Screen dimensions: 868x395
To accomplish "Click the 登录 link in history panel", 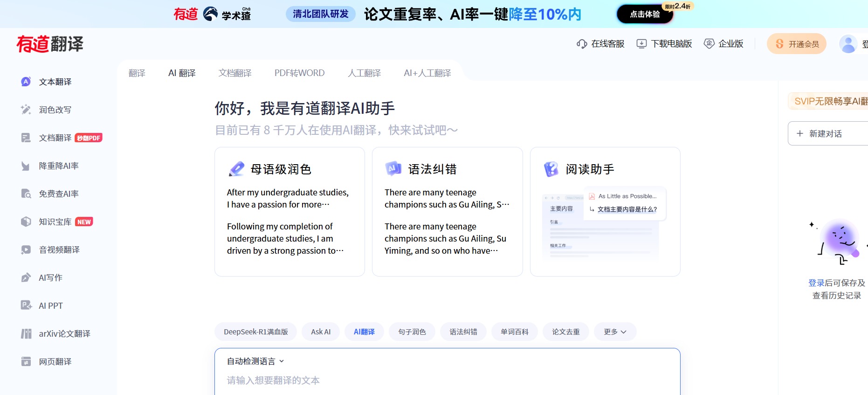I will coord(816,283).
